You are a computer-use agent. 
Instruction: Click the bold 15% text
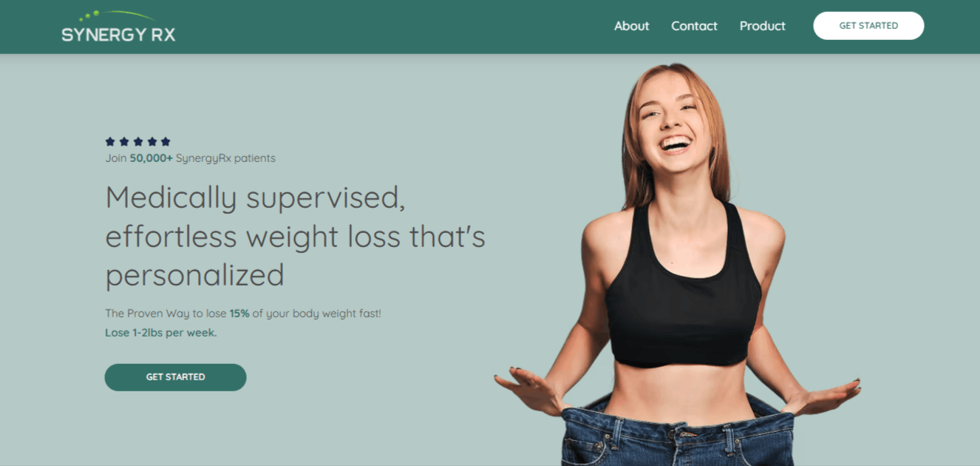tap(239, 314)
